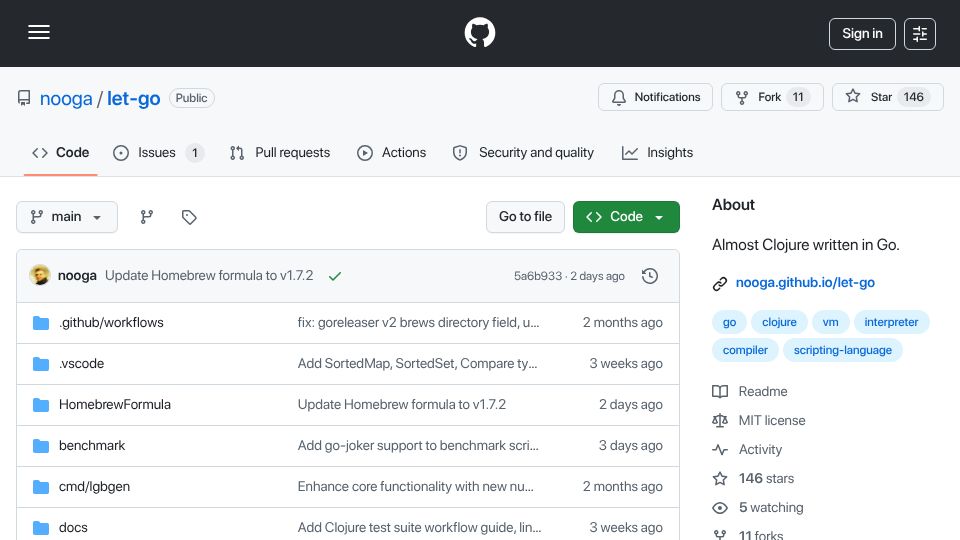
Task: View repository tags icon
Action: [189, 217]
